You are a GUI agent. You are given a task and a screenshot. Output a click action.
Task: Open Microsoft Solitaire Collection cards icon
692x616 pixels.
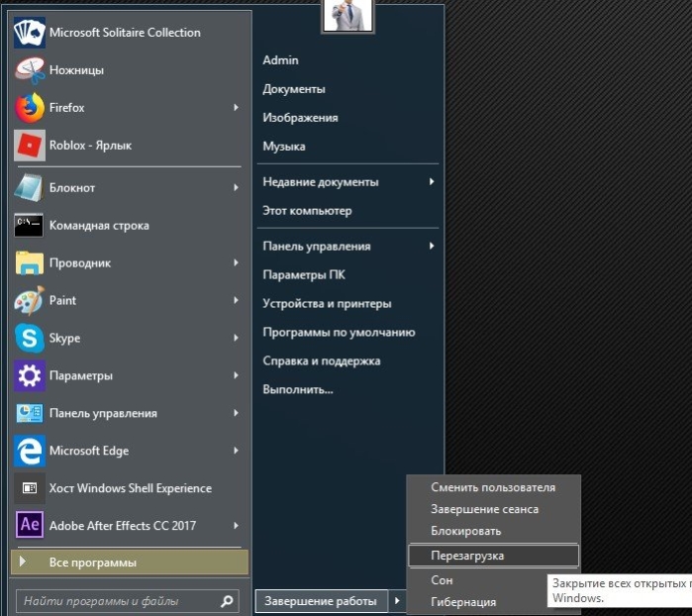29,33
